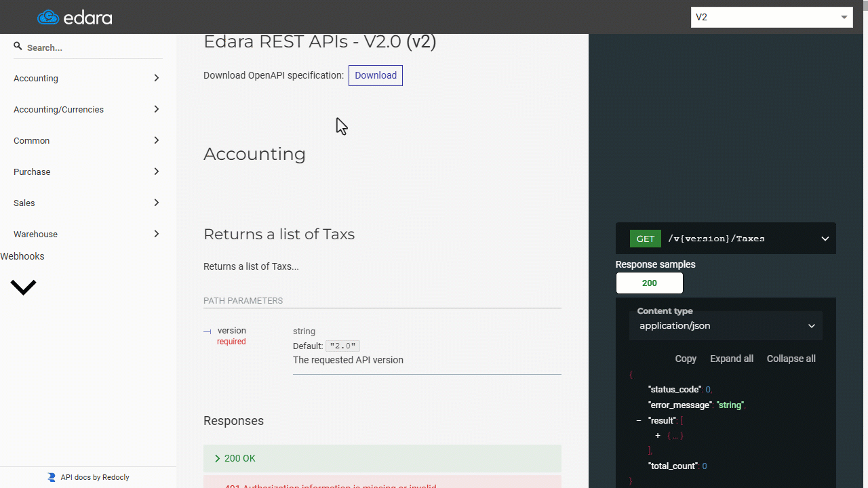This screenshot has height=488, width=868.
Task: Click the Edara cloud logo
Action: [x=75, y=17]
